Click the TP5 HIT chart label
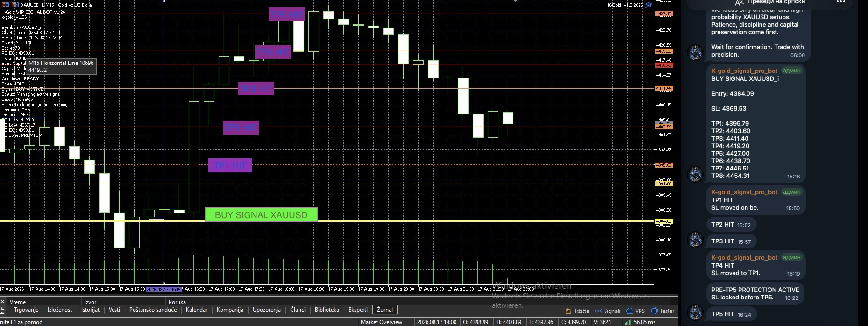This screenshot has width=868, height=326. coord(287,14)
